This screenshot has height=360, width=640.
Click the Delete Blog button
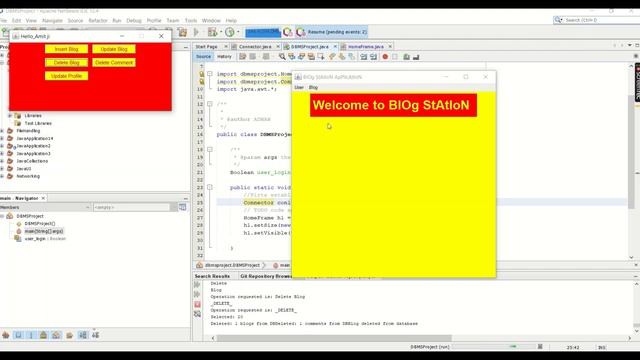(x=66, y=62)
